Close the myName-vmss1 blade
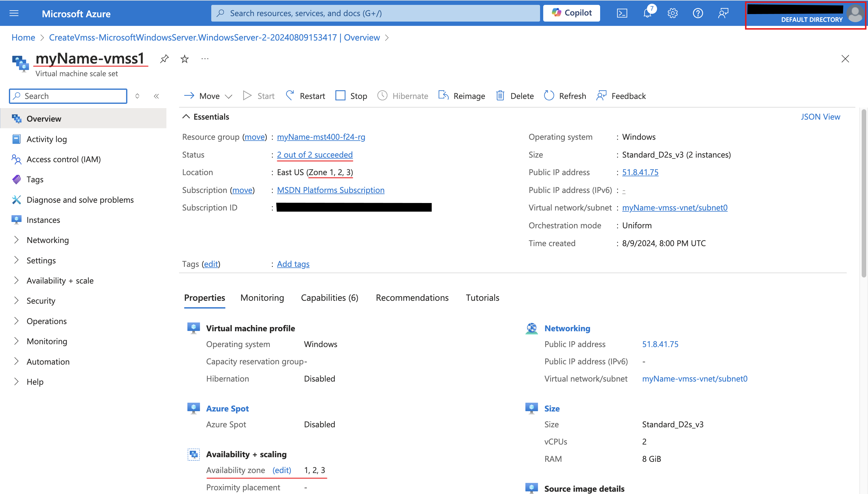This screenshot has width=868, height=494. pos(845,59)
